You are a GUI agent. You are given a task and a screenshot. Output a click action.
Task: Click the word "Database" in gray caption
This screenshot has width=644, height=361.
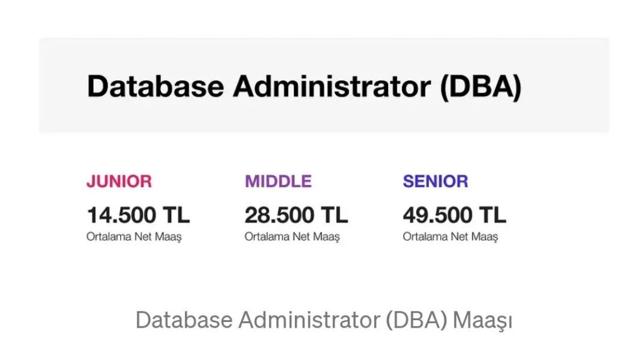pos(184,320)
